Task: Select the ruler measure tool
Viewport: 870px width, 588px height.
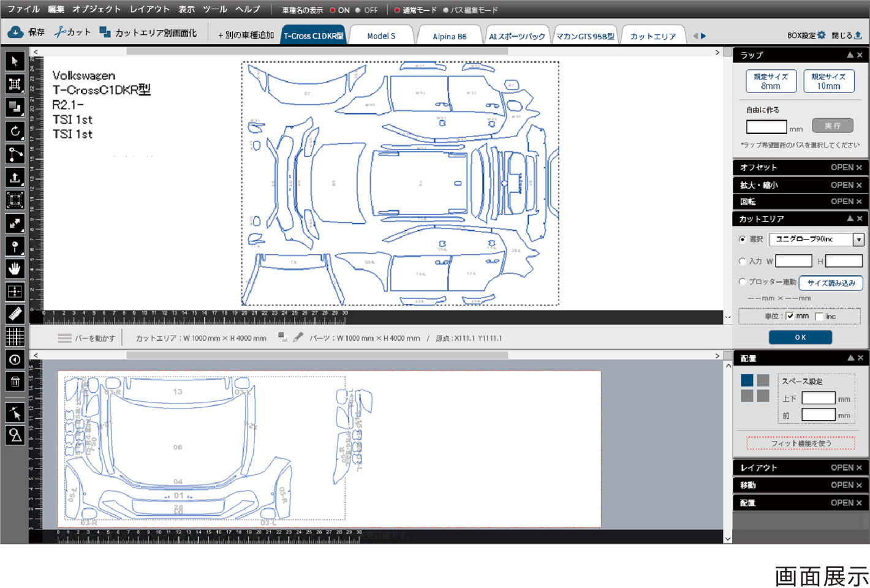Action: tap(15, 314)
